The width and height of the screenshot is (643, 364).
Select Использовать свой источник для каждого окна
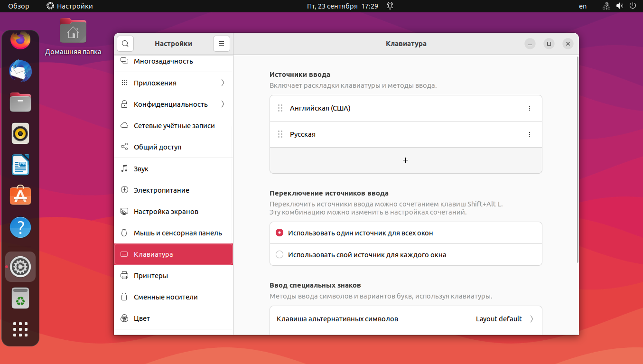(x=280, y=255)
